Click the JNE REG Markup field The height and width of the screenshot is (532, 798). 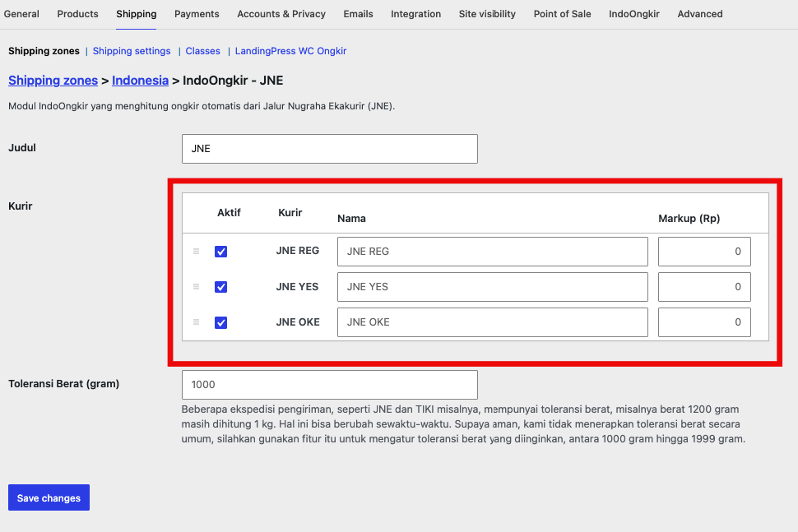704,252
